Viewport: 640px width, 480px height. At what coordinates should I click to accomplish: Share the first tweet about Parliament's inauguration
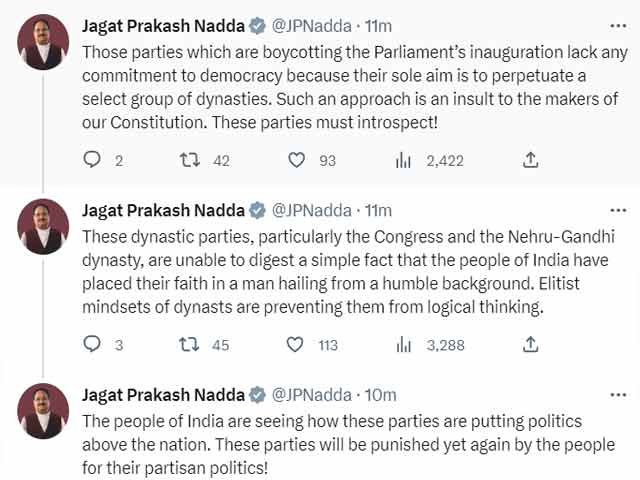[x=531, y=160]
